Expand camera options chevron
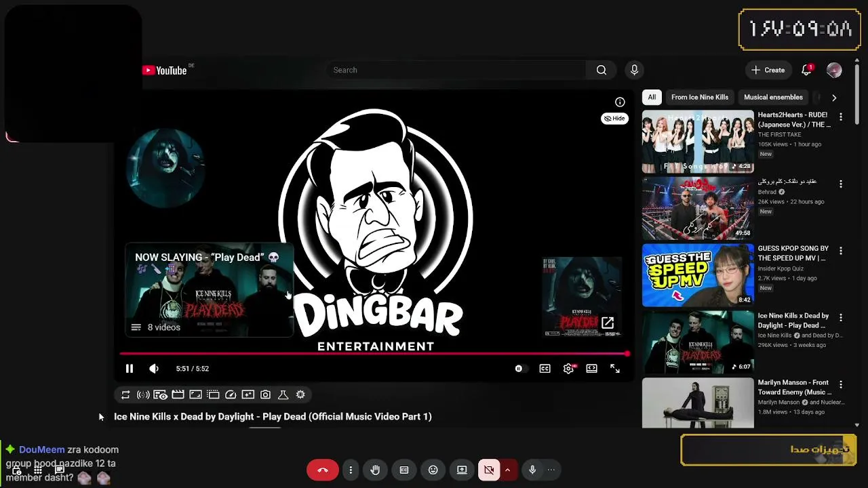 click(x=507, y=470)
